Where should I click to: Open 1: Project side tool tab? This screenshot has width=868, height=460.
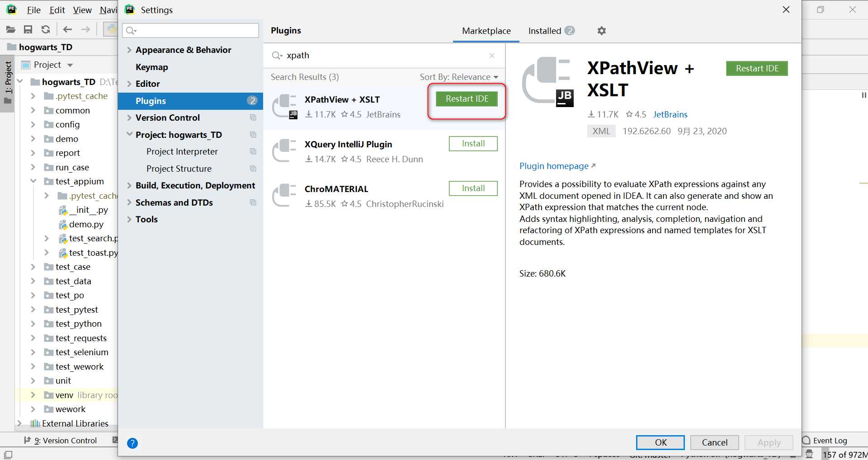click(8, 82)
